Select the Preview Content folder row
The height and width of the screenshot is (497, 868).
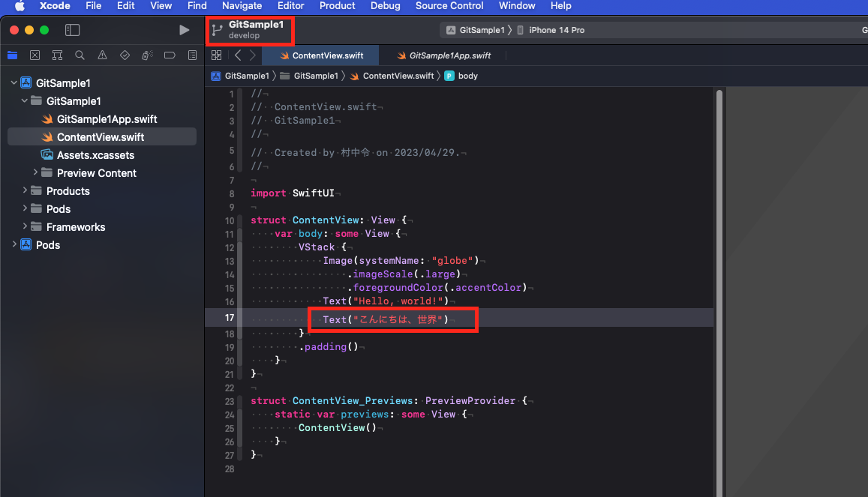tap(102, 173)
